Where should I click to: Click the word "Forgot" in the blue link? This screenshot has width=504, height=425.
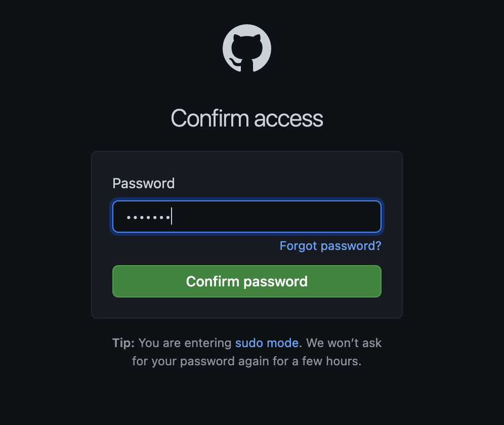[x=297, y=246]
